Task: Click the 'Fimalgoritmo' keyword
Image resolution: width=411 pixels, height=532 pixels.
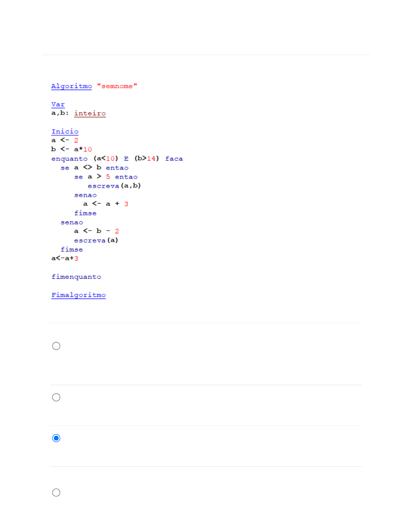Action: [x=79, y=295]
